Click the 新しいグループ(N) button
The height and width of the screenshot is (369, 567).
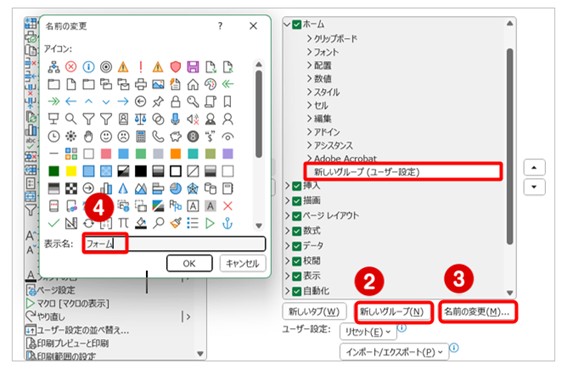pos(393,311)
